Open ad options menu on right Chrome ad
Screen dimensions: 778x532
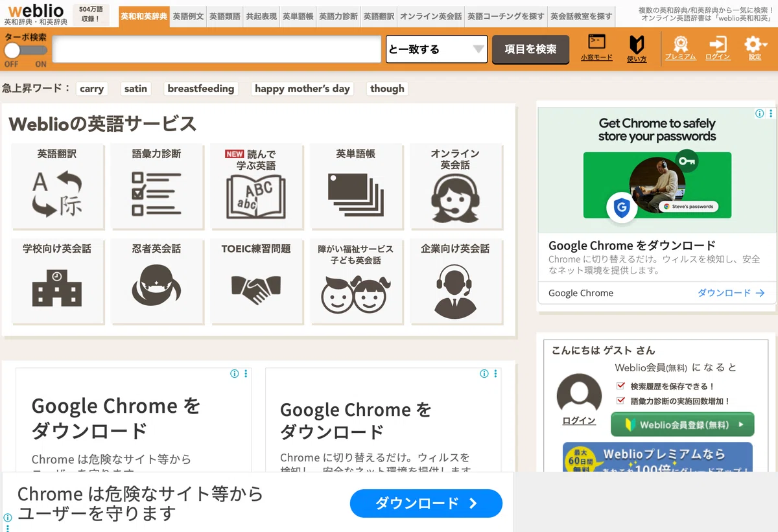click(x=771, y=113)
